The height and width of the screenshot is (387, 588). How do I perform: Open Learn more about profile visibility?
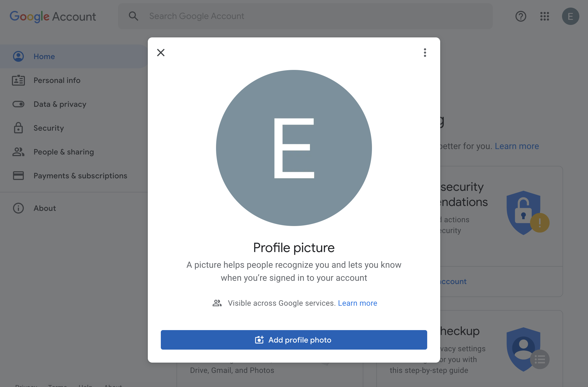point(358,303)
